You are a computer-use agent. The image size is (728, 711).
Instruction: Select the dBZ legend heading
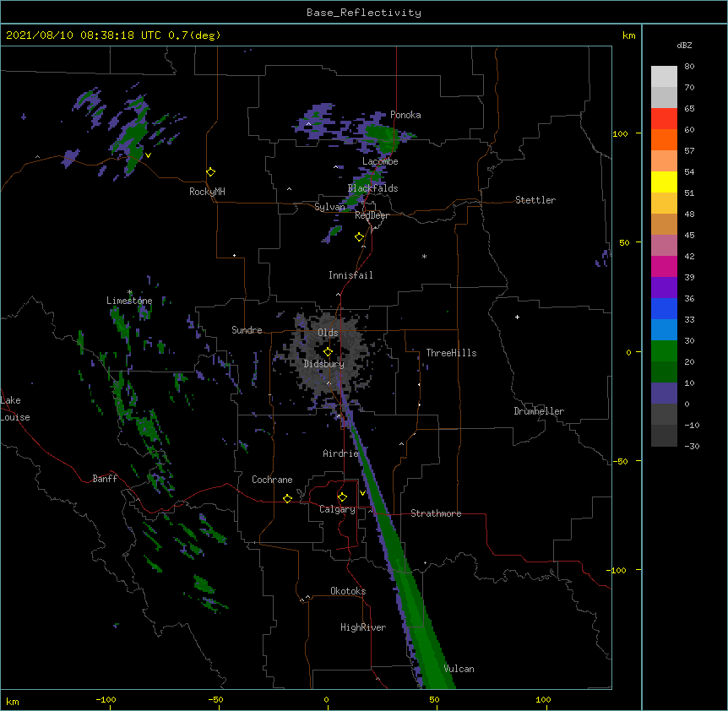tap(684, 45)
